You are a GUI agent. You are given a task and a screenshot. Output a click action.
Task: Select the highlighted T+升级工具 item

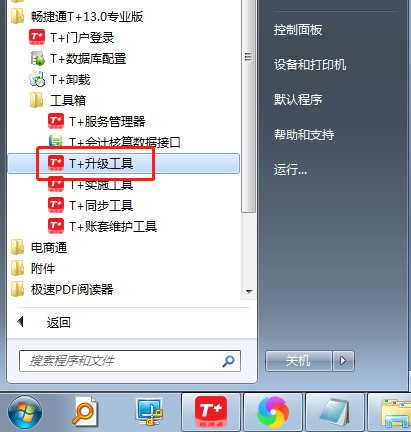123,163
